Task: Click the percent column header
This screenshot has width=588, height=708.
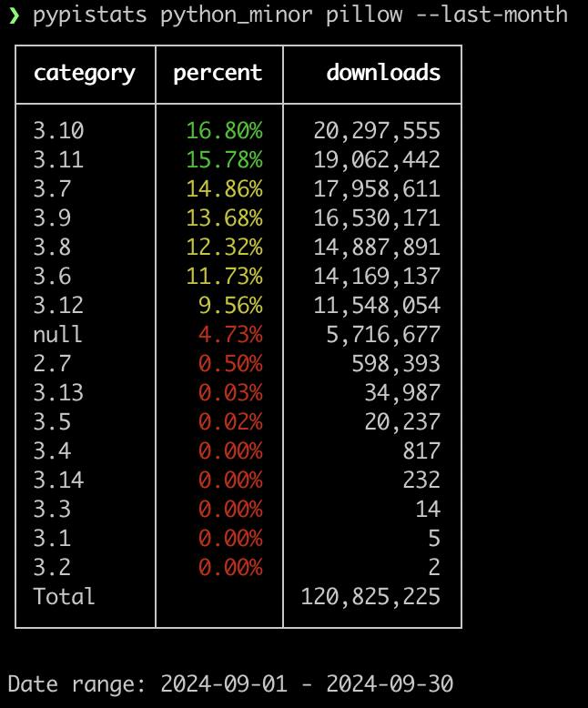Action: [x=218, y=73]
